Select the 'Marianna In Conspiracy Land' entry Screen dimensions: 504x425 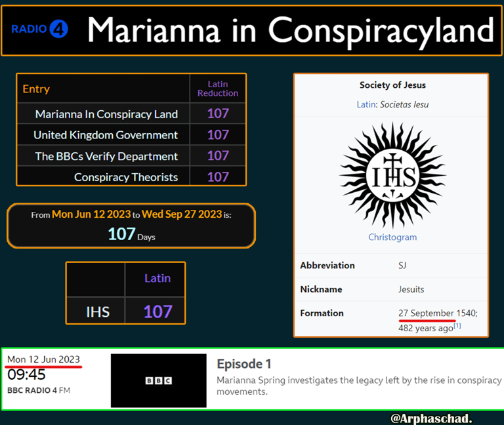click(106, 114)
